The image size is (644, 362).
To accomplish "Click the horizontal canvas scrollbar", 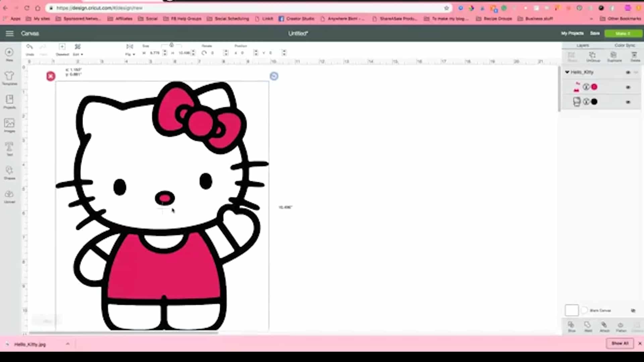I will [x=123, y=333].
